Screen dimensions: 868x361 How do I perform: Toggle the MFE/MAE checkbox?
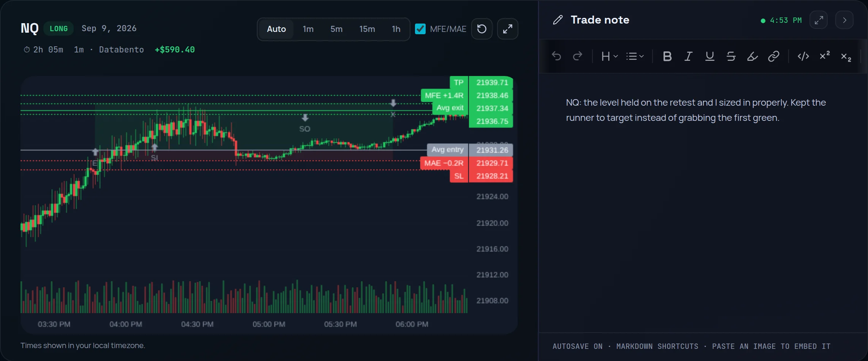pos(420,29)
